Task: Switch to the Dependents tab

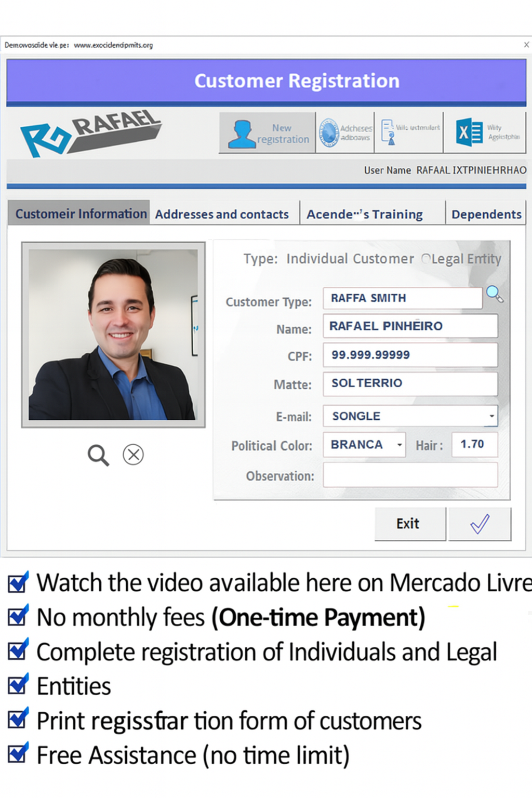Action: tap(486, 214)
